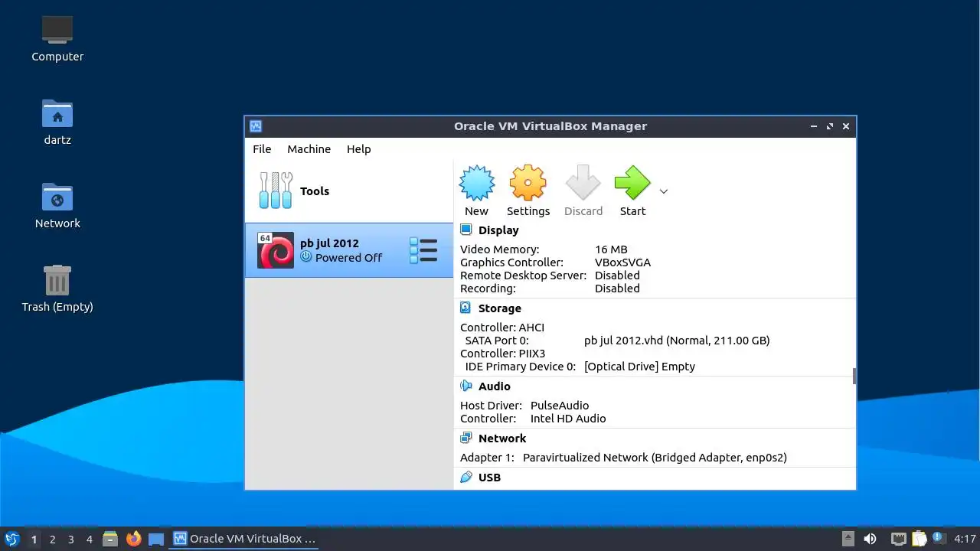Screen dimensions: 980x551
Task: Open the Network settings heading link
Action: (x=502, y=439)
